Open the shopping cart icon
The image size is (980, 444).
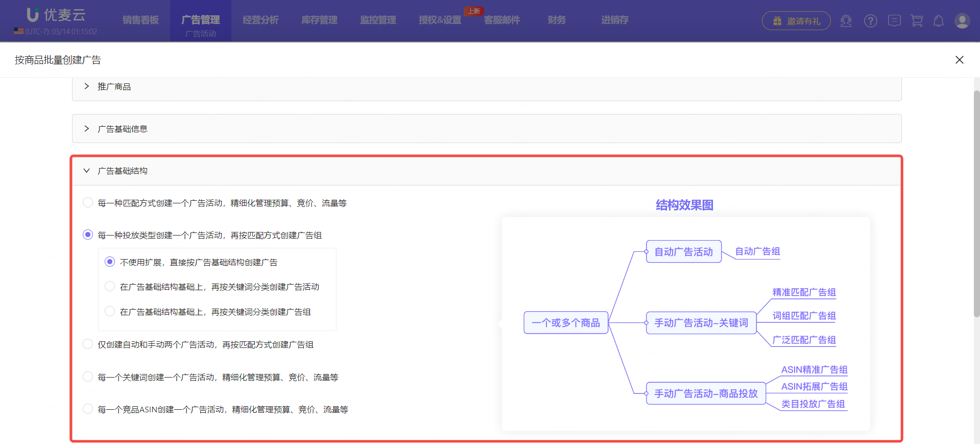pos(917,21)
